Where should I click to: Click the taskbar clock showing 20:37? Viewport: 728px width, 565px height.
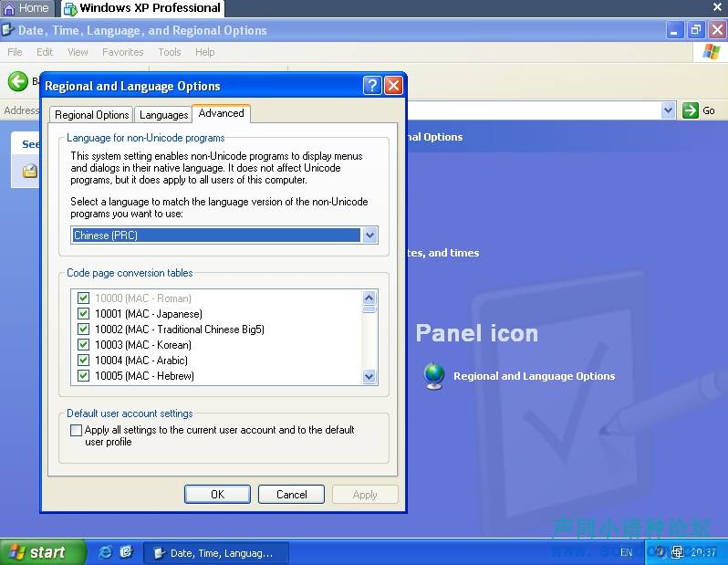click(703, 552)
